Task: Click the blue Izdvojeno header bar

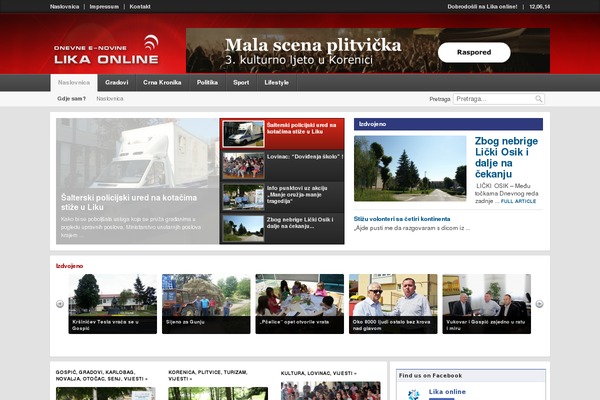Action: 448,124
